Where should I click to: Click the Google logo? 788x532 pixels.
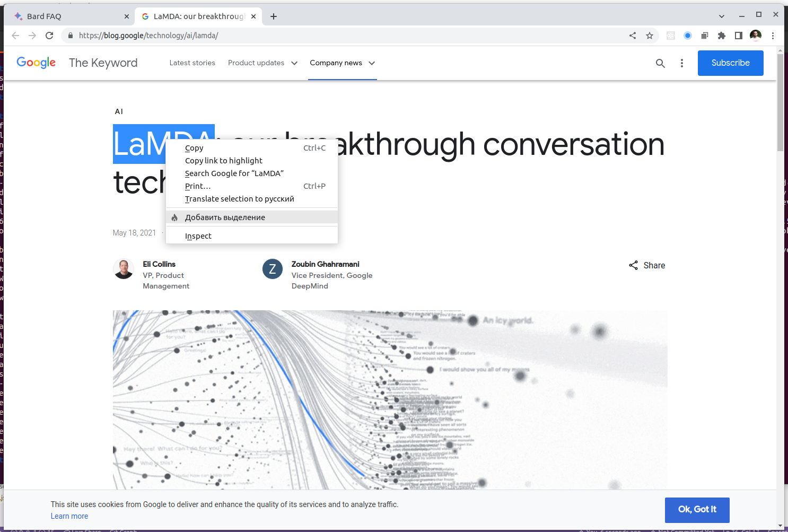[x=36, y=63]
